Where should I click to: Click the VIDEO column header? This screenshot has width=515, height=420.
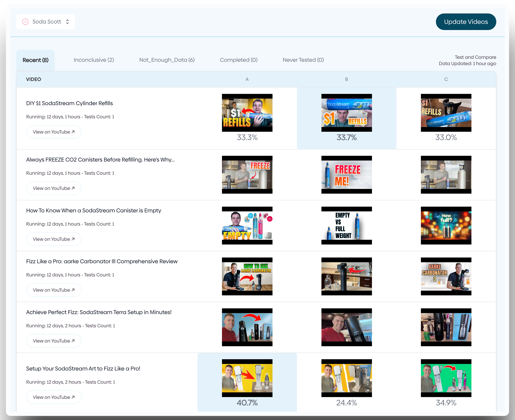[x=33, y=79]
